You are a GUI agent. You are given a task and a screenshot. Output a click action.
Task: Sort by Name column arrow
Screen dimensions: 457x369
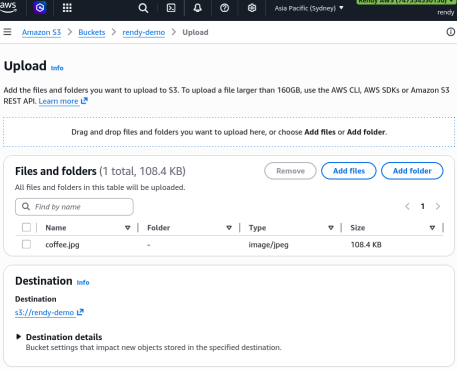pos(128,228)
